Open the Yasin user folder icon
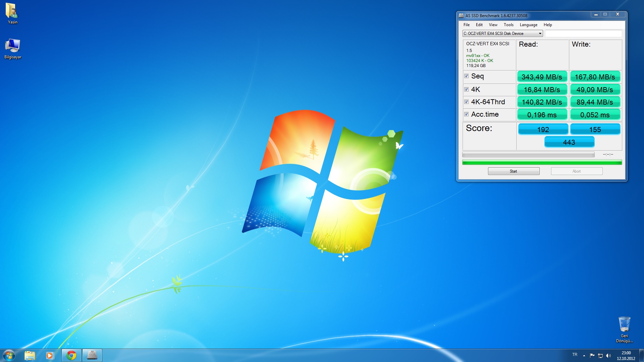Viewport: 644px width, 362px height. (12, 13)
